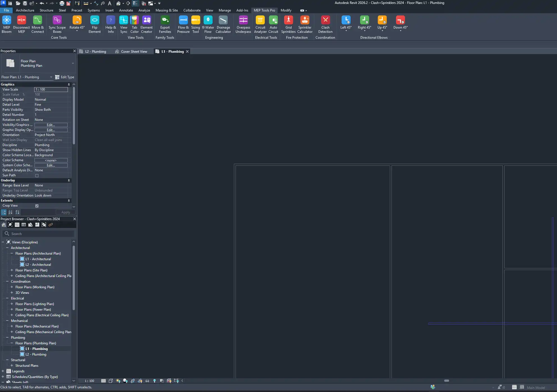The image size is (557, 392).
Task: Click the MEP Bloom tool icon
Action: point(6,20)
